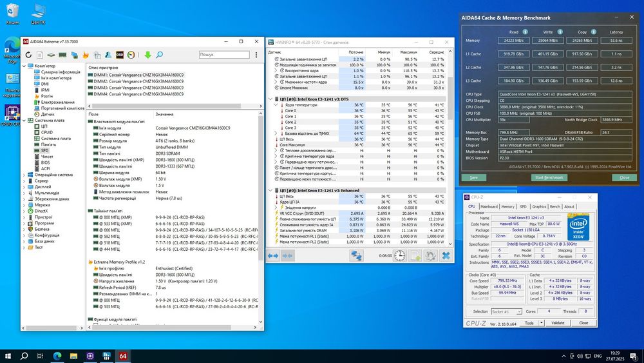Switch to Graphics tab in CPU-Z
Image resolution: width=644 pixels, height=363 pixels.
click(x=539, y=206)
